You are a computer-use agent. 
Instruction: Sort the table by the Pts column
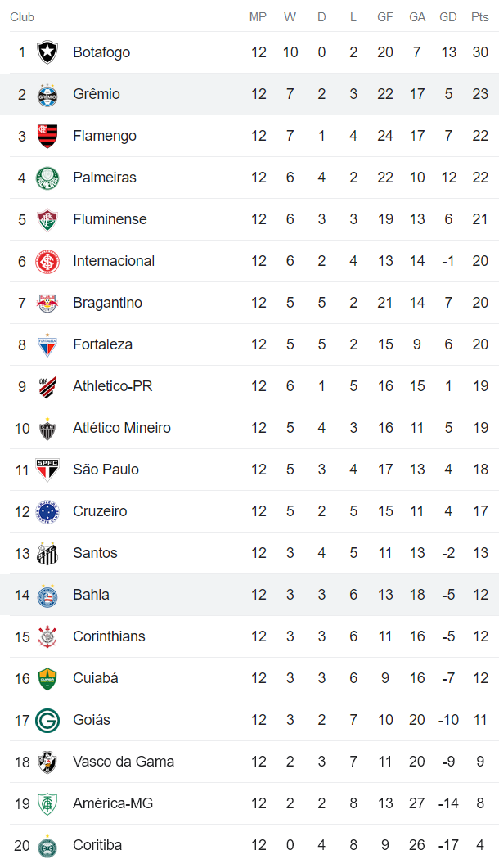click(481, 16)
